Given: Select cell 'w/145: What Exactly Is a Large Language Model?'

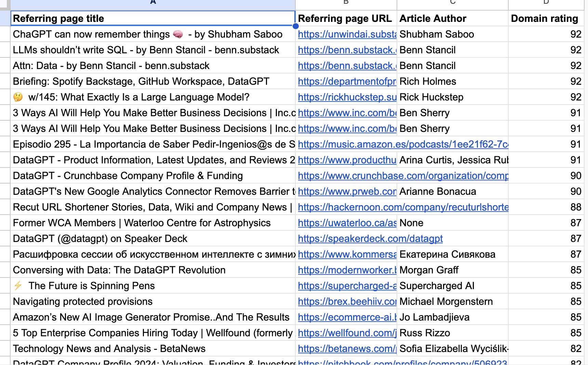Looking at the screenshot, I should [x=153, y=97].
